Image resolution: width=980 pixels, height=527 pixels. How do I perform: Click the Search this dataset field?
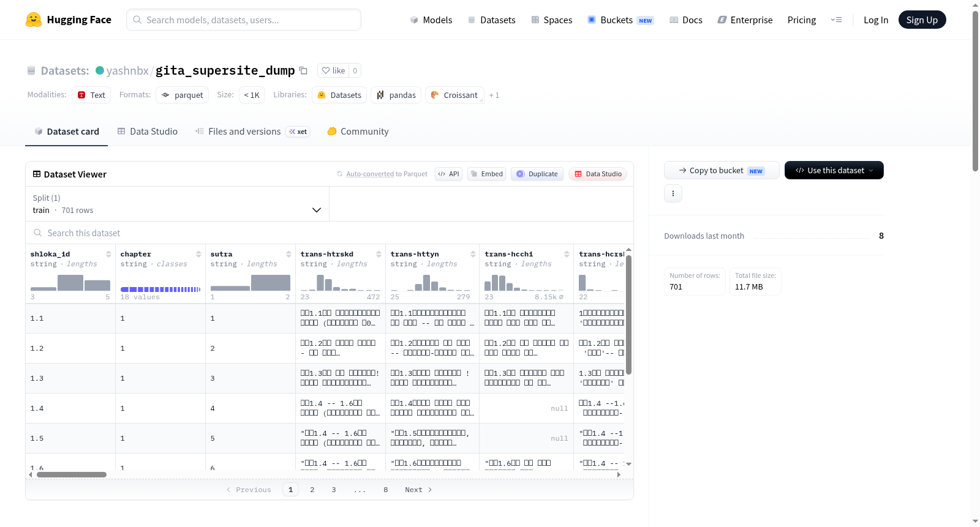click(330, 233)
